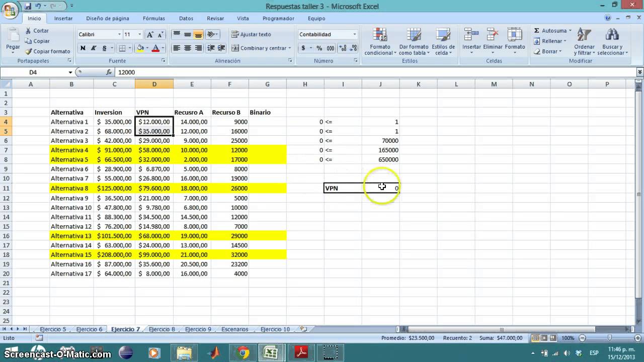Open the Diseño de página tab
Screen dimensions: 644x362
(x=108, y=18)
